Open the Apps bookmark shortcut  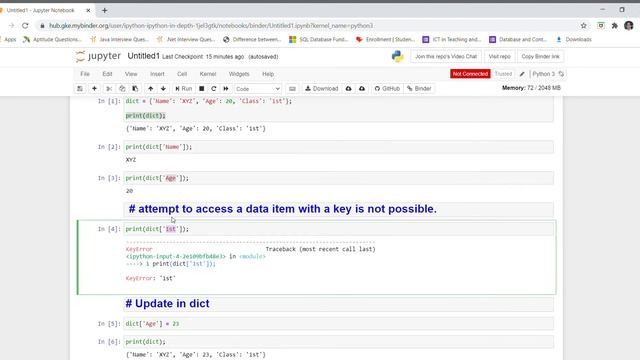point(9,40)
